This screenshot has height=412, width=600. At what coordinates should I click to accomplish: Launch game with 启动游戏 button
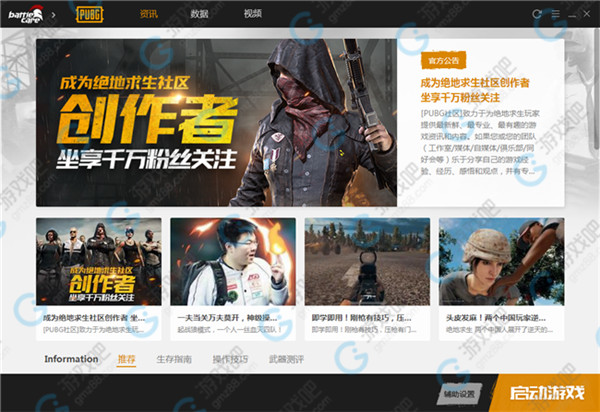point(547,393)
